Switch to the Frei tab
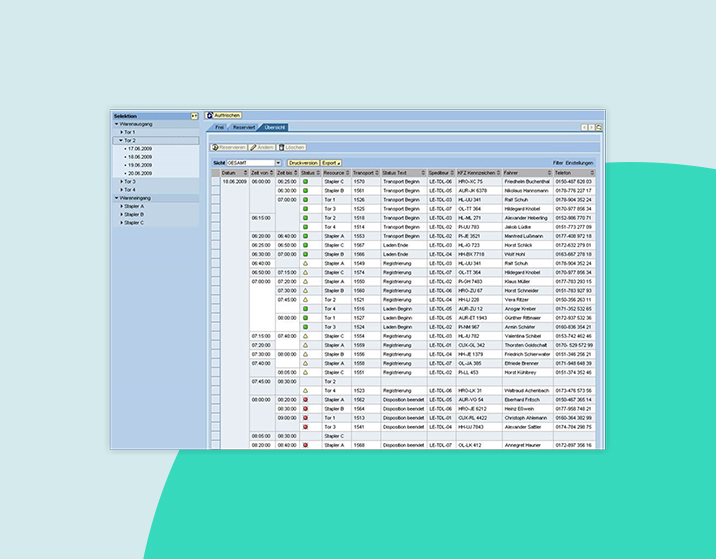The width and height of the screenshot is (716, 559). pyautogui.click(x=219, y=128)
